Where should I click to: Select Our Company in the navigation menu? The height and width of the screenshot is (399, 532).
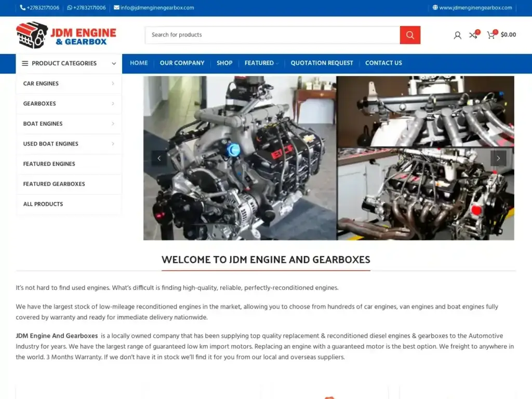182,63
